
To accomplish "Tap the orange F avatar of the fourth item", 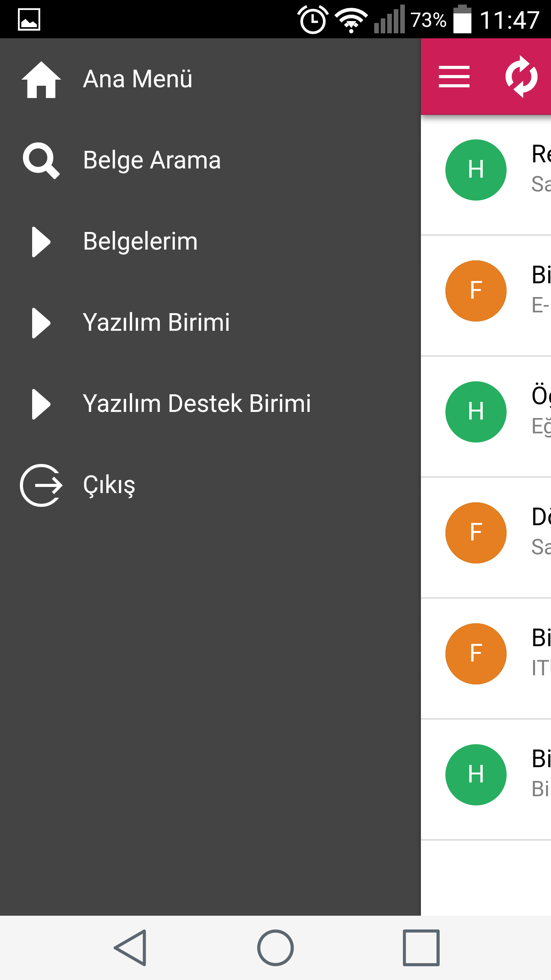I will (x=476, y=533).
